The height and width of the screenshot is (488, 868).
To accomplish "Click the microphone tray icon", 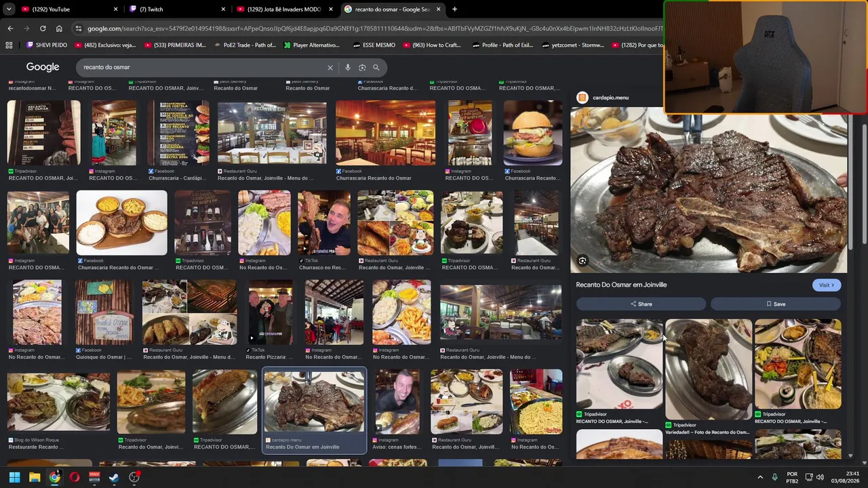I will [774, 477].
